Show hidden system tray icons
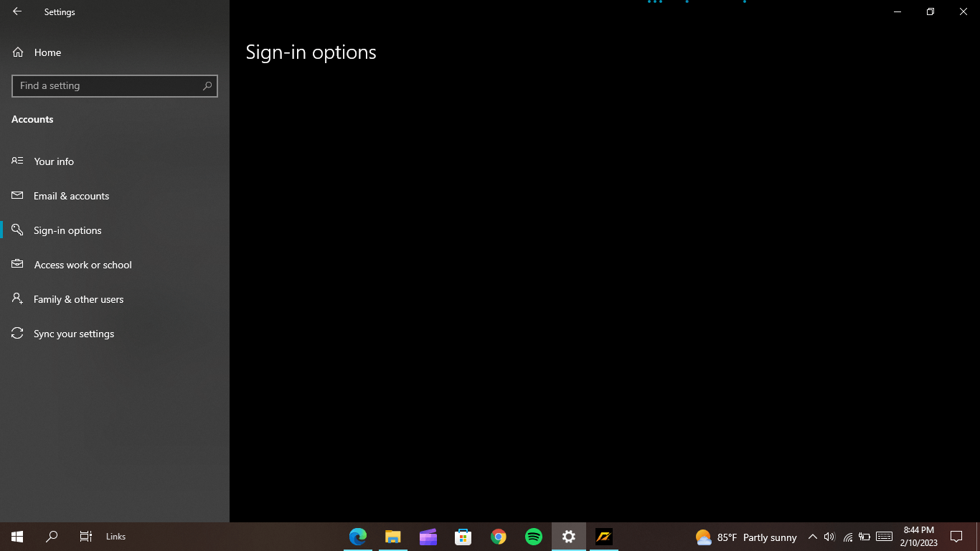This screenshot has height=551, width=980. coord(813,537)
